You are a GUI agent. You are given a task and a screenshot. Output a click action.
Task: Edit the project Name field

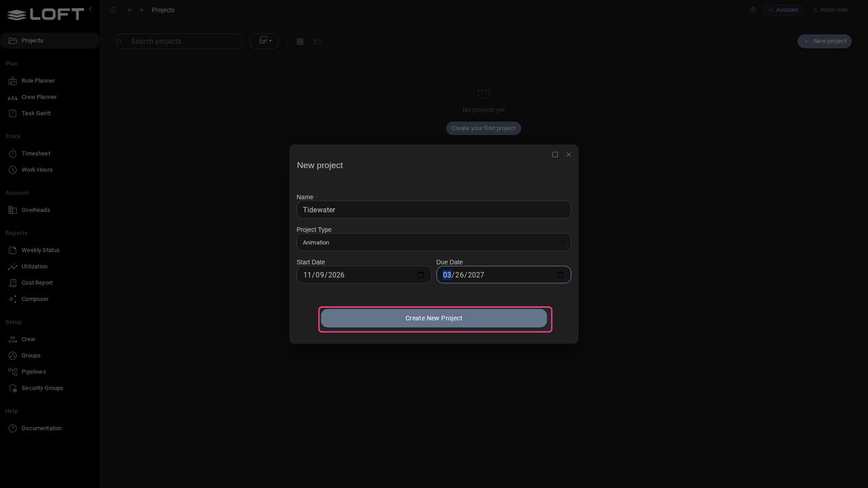coord(434,210)
